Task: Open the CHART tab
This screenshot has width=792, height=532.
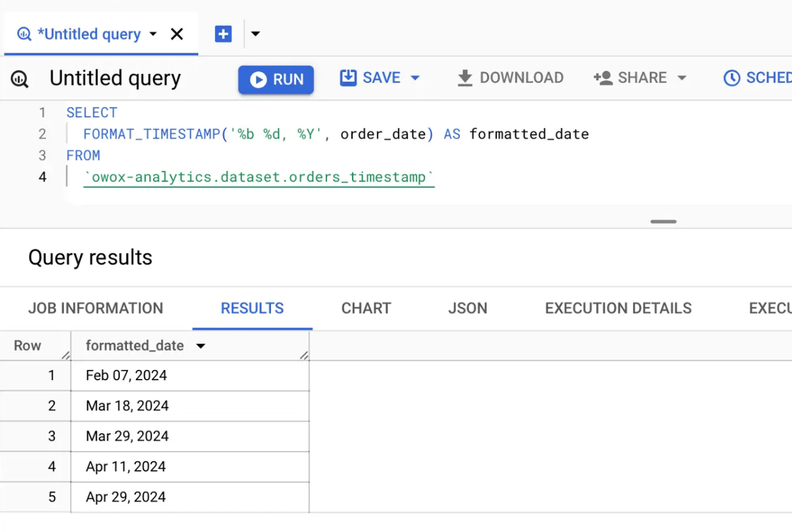Action: 366,308
